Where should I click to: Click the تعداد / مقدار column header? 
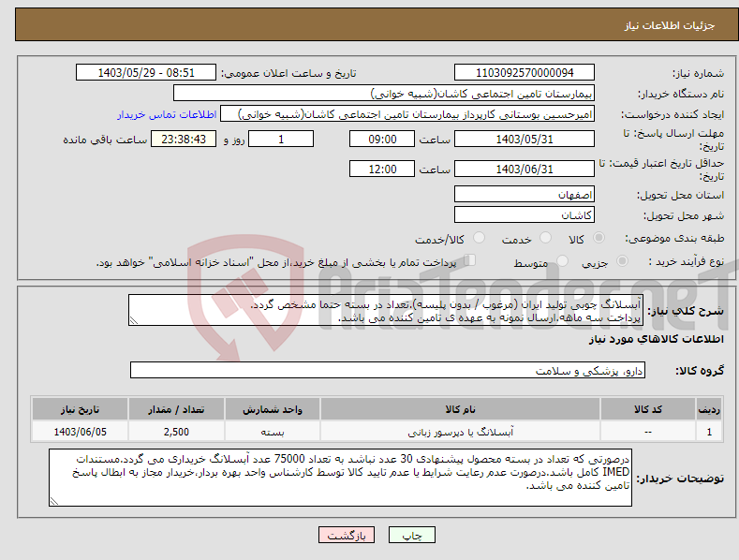(176, 409)
